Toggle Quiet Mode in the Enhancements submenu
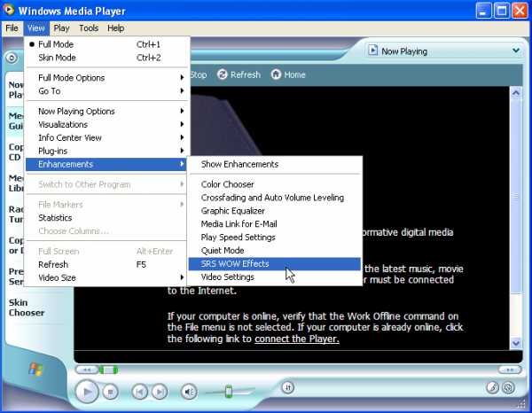 tap(275, 251)
